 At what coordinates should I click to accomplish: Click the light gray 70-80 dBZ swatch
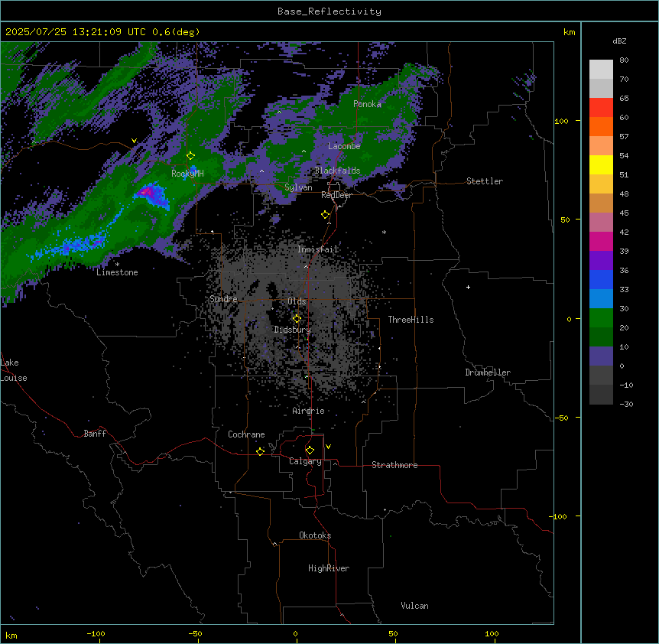(601, 70)
